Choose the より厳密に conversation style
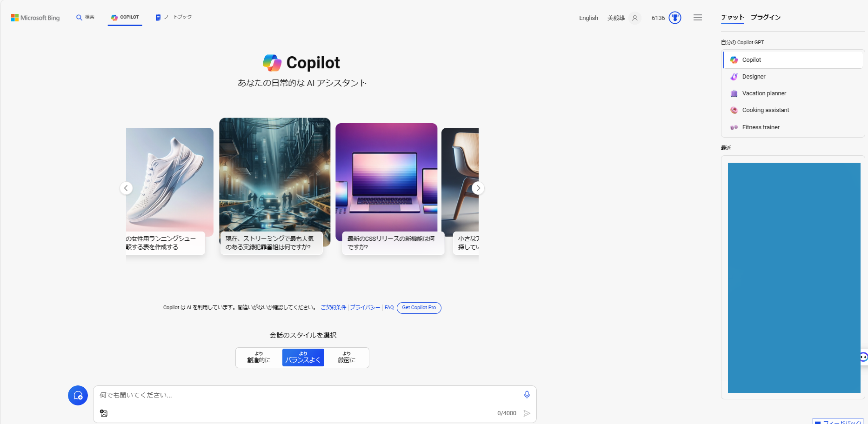868x424 pixels. click(347, 358)
